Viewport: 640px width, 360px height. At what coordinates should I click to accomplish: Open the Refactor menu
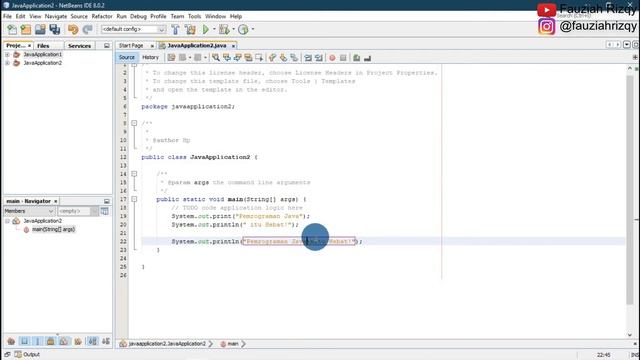pyautogui.click(x=102, y=16)
